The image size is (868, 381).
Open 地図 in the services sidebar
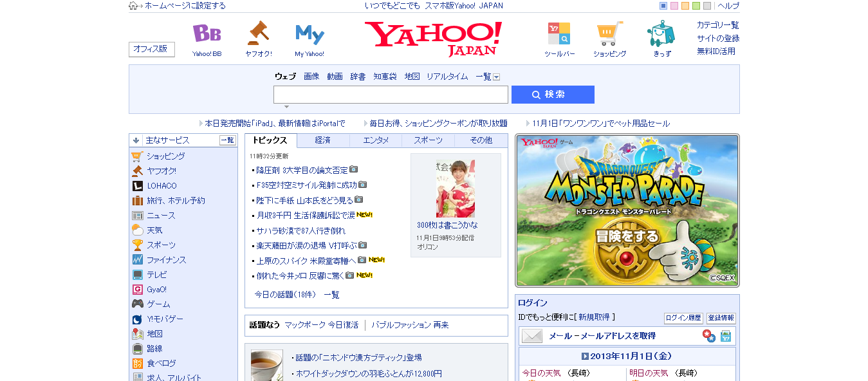point(154,333)
